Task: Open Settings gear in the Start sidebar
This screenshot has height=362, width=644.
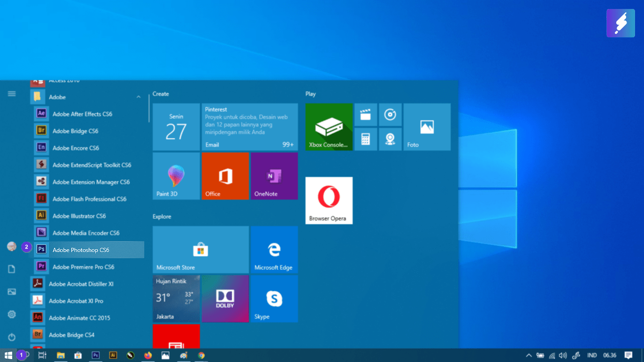Action: [x=12, y=314]
